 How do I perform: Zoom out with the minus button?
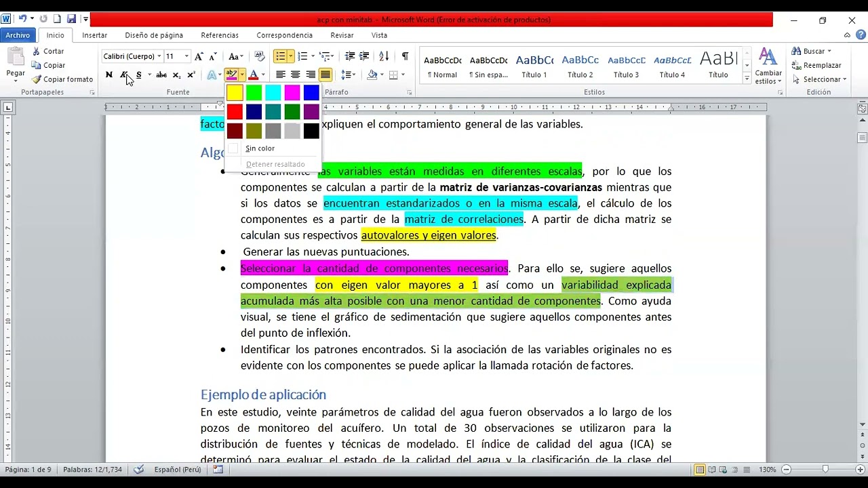pos(787,469)
